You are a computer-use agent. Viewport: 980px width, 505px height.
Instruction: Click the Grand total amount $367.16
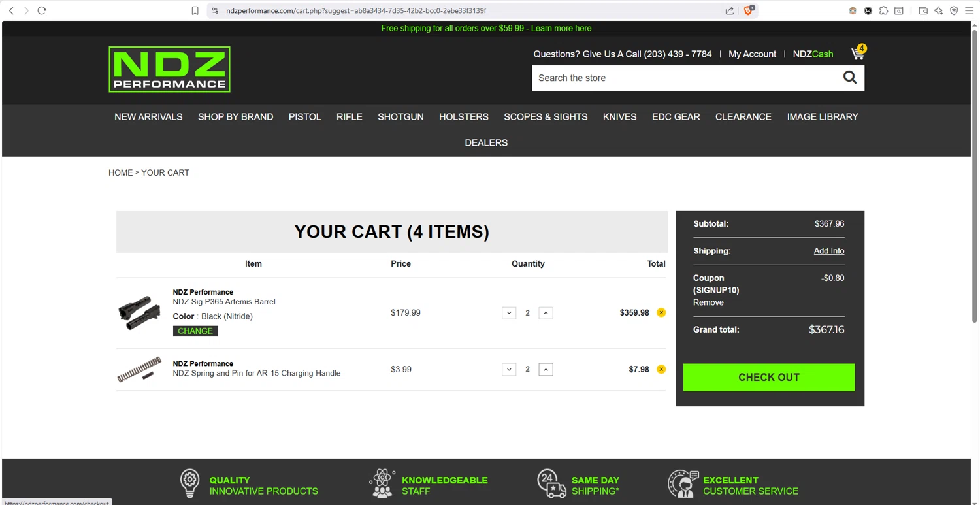pos(826,329)
